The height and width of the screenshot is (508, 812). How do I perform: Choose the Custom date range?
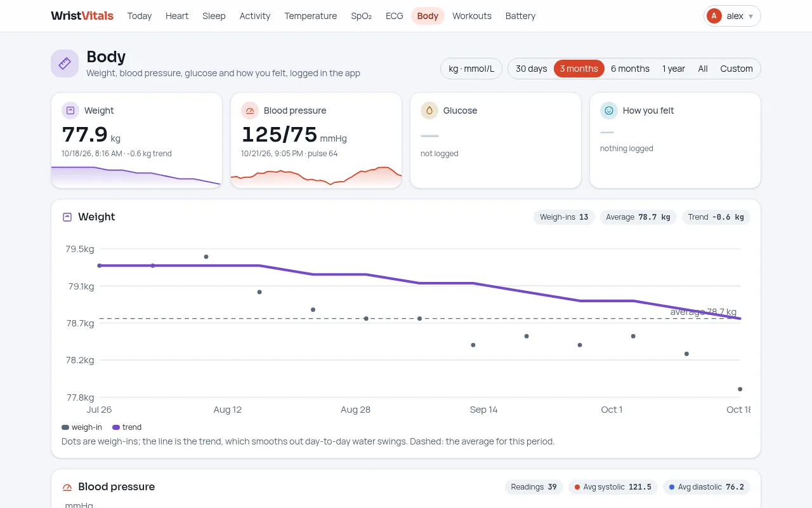(737, 69)
